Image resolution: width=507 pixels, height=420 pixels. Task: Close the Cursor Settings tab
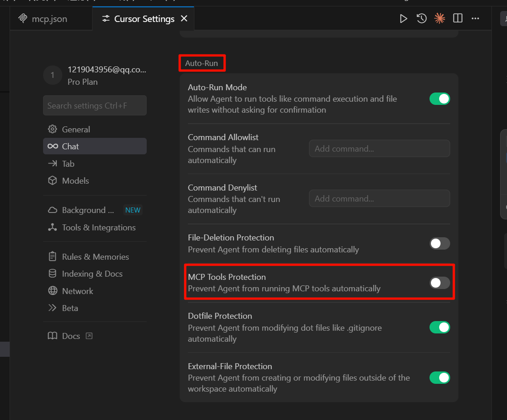[x=184, y=18]
